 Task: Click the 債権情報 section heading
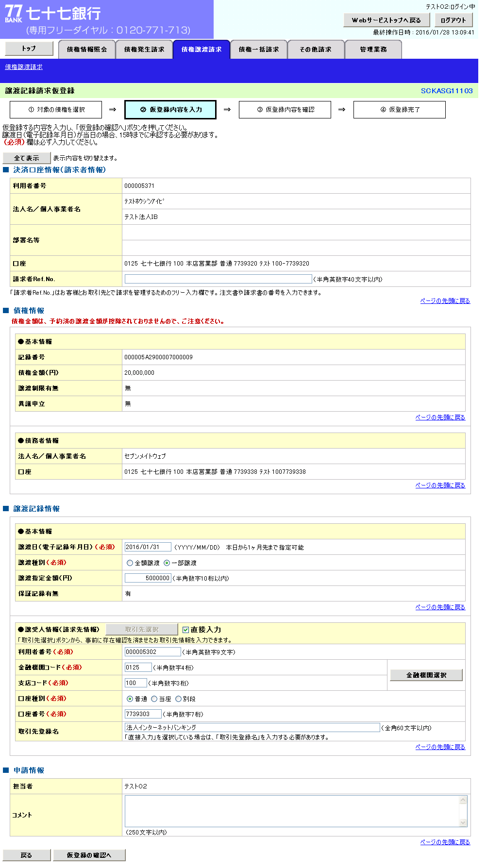click(x=29, y=311)
